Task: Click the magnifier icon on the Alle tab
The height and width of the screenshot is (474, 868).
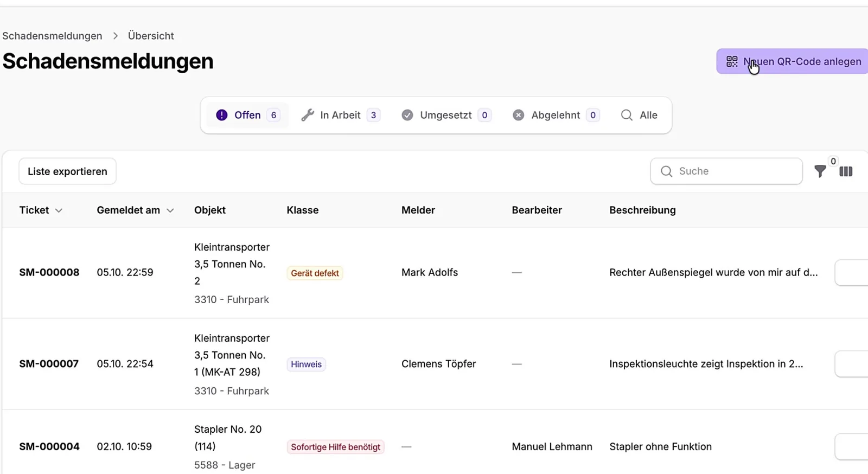Action: pyautogui.click(x=627, y=115)
